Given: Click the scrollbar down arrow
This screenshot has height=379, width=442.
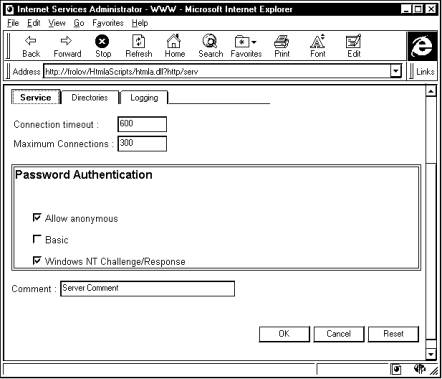Looking at the screenshot, I should 431,354.
